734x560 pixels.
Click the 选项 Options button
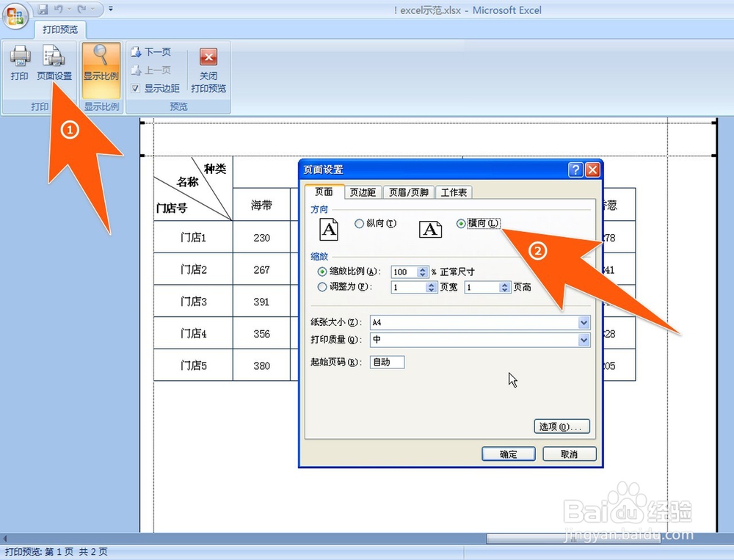click(x=562, y=426)
